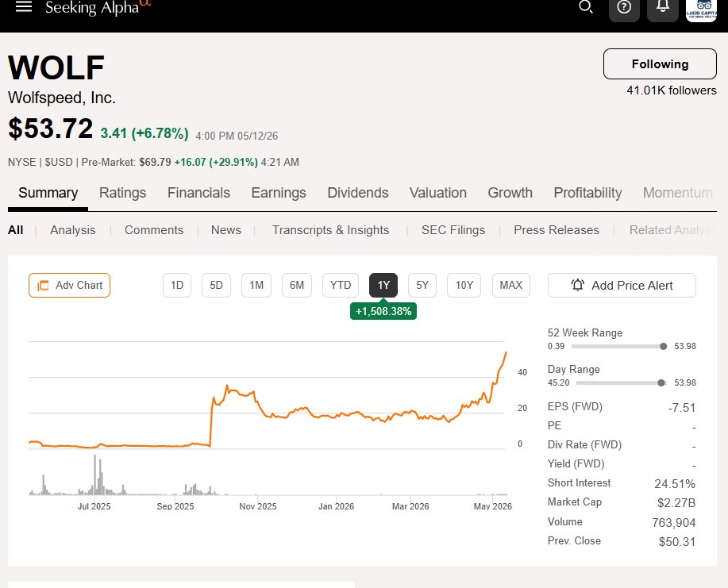Click the Following button

tap(660, 64)
